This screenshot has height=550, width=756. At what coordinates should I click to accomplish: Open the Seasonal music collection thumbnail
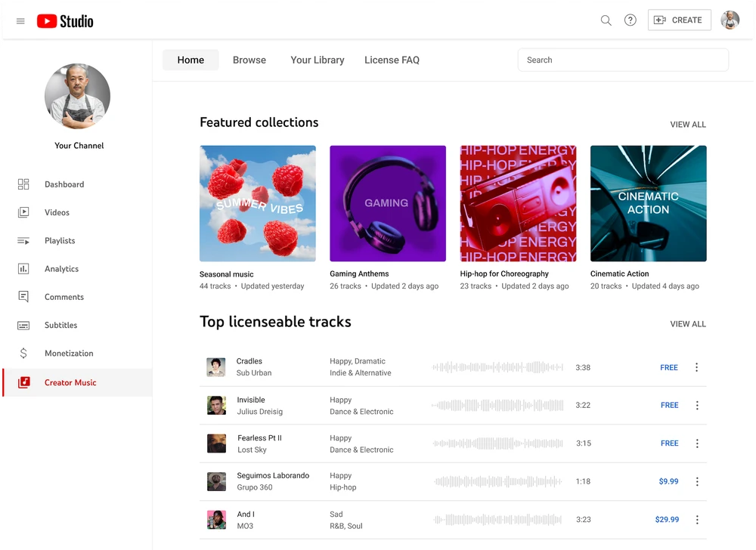tap(258, 202)
